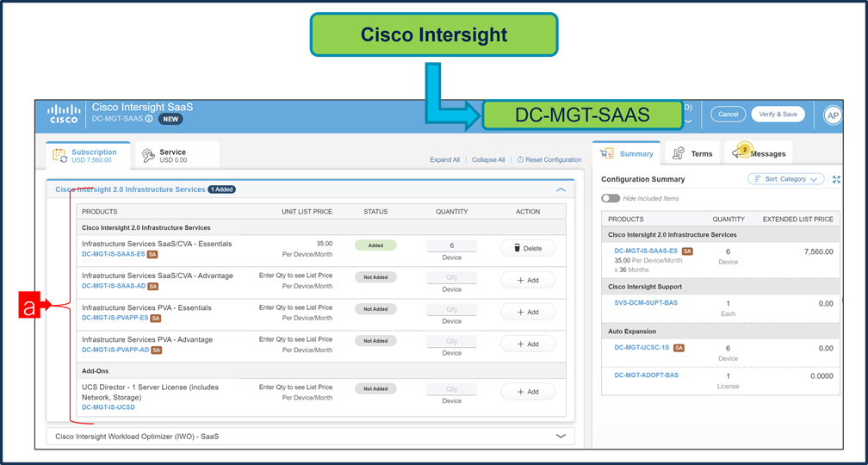Viewport: 868px width, 465px height.
Task: Add UCS Director 1 Server License
Action: (528, 391)
